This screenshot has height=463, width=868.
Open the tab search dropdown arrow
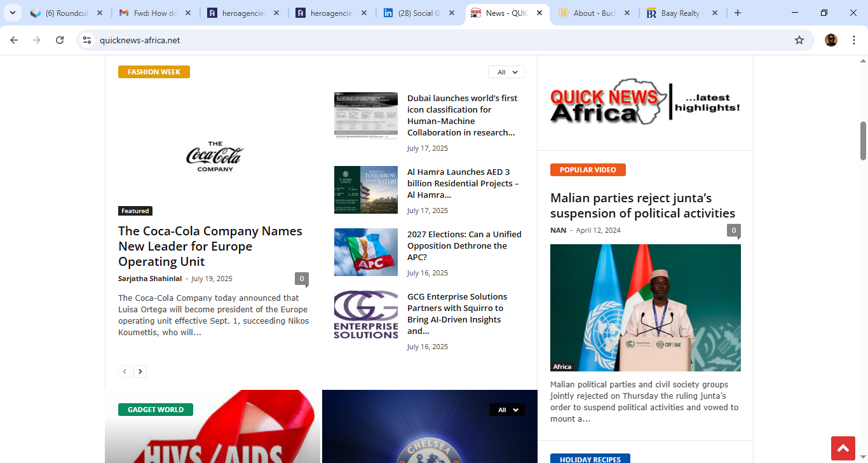click(x=12, y=13)
